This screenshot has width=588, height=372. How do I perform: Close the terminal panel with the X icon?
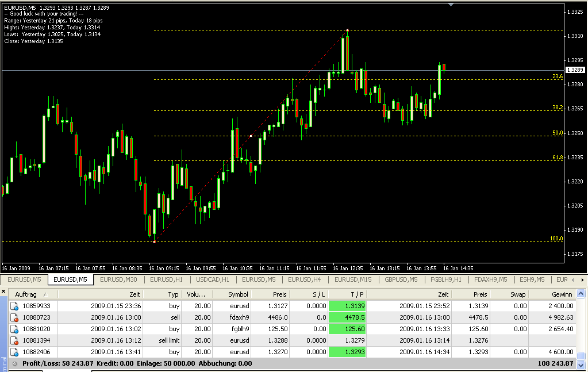3,292
